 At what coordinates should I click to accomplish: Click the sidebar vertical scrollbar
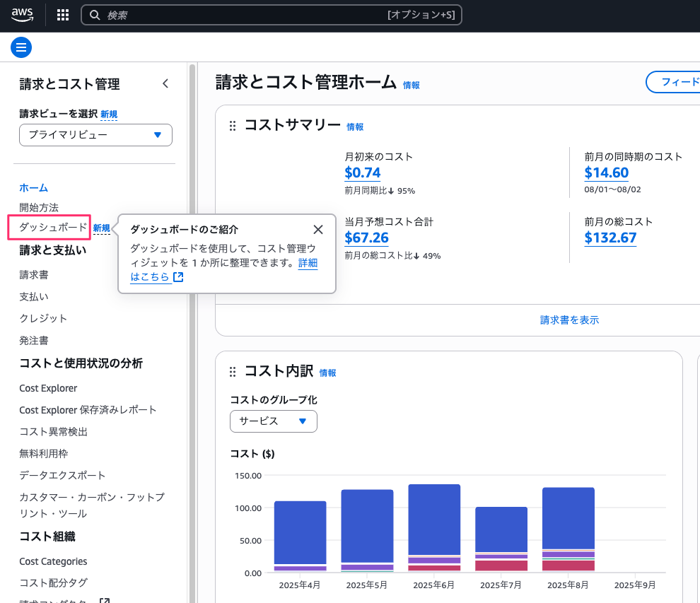click(192, 333)
